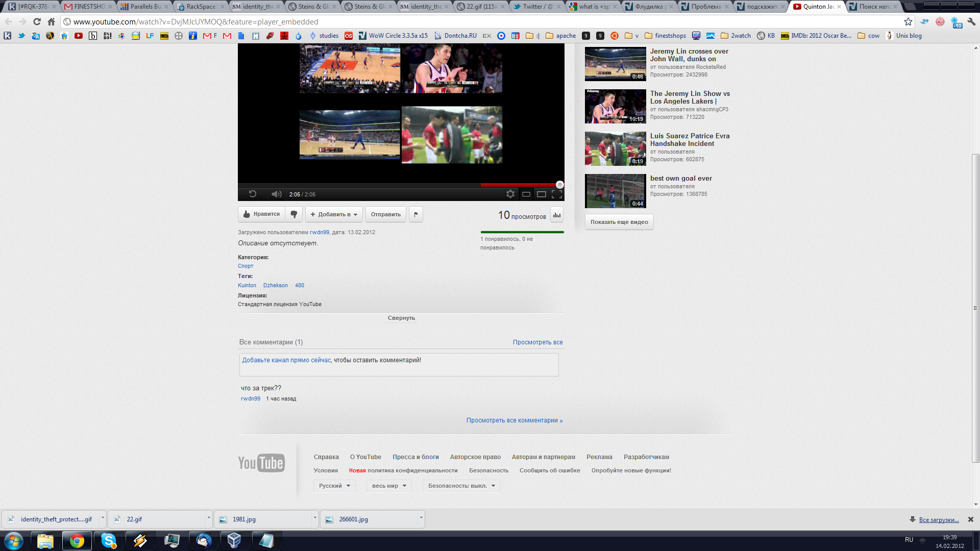Click the flag report video icon

pos(416,214)
